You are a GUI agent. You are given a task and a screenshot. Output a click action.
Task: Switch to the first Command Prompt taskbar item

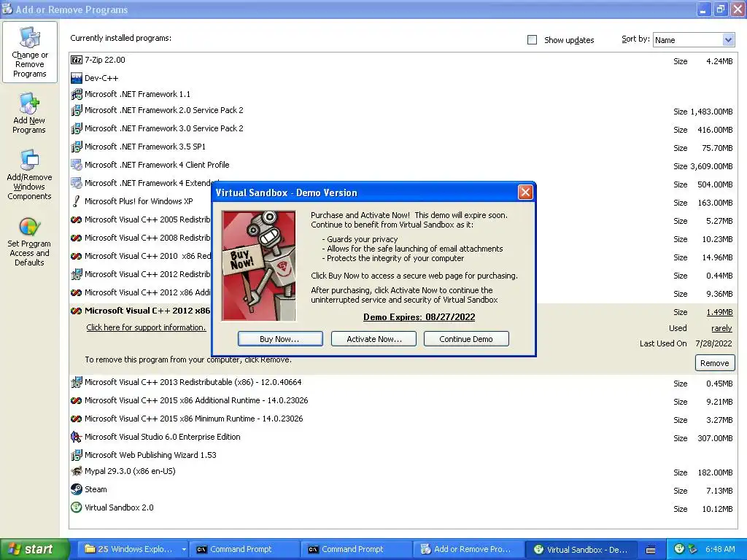[x=244, y=550]
